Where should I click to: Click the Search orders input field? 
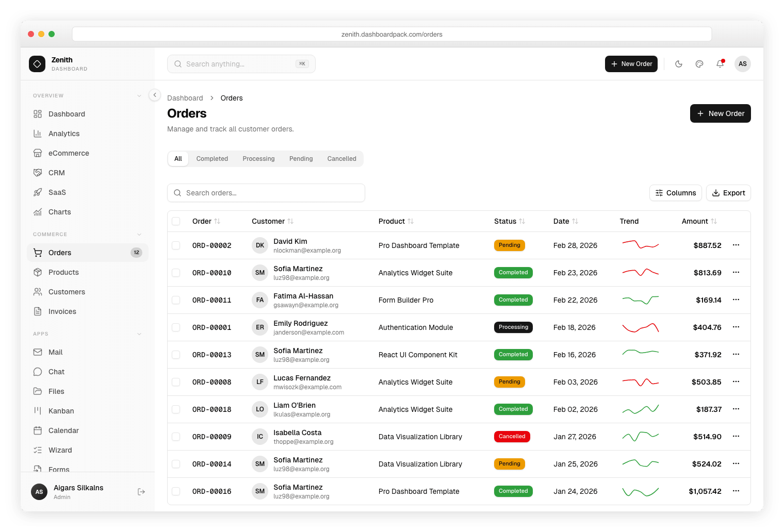tap(266, 192)
